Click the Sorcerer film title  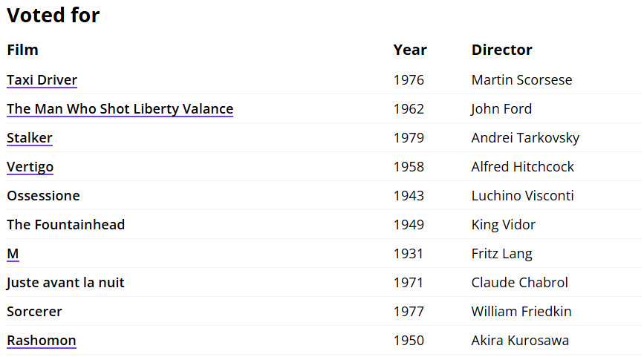tap(34, 312)
